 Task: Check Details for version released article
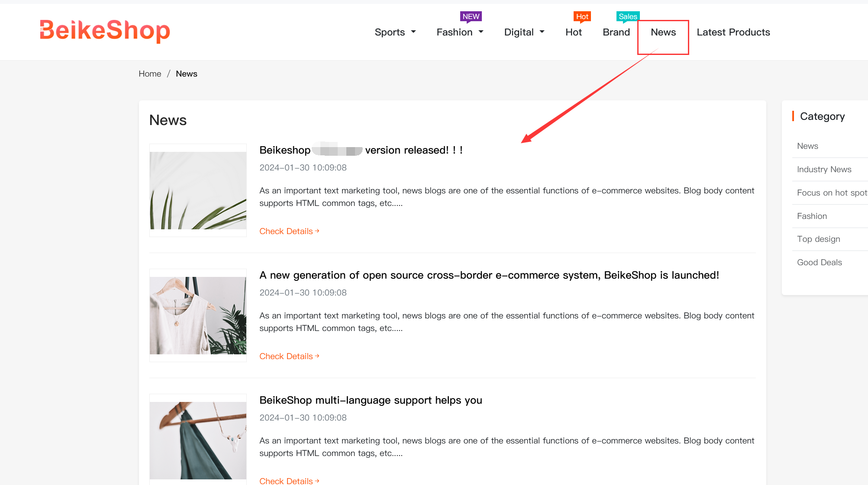(289, 231)
